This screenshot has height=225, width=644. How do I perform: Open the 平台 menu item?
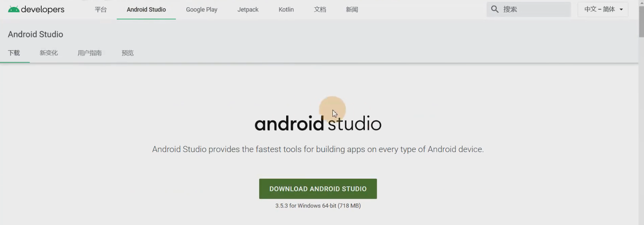pos(101,10)
